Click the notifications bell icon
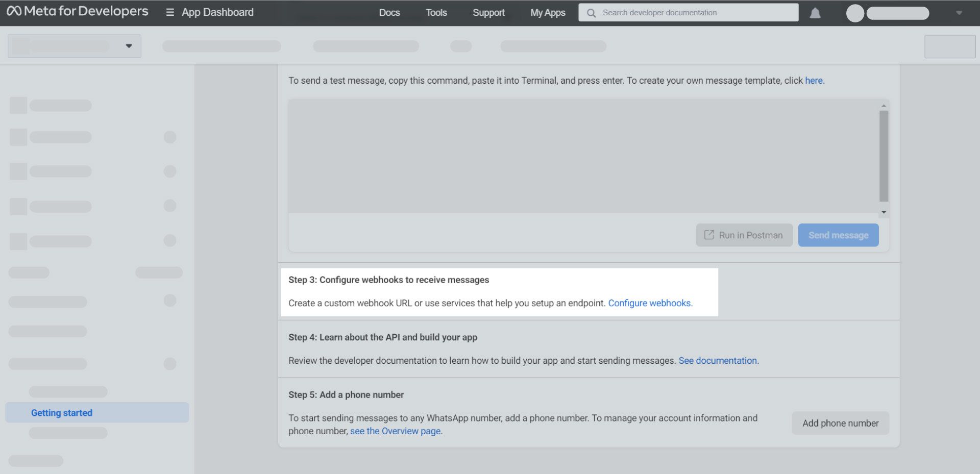 (x=815, y=13)
